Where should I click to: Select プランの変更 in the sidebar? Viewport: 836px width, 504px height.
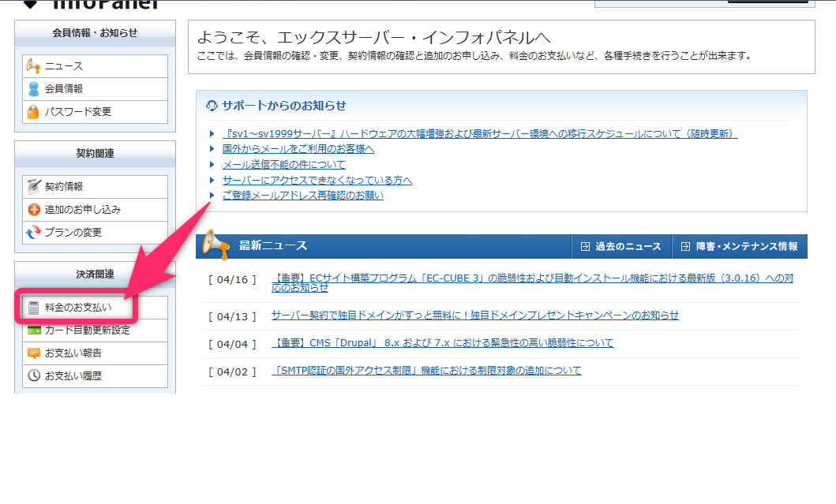pos(95,233)
